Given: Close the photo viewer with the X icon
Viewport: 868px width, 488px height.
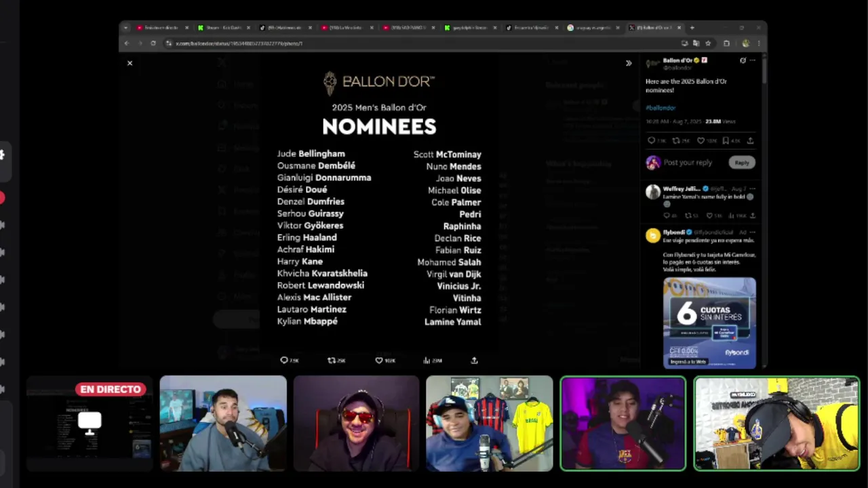Looking at the screenshot, I should point(130,63).
